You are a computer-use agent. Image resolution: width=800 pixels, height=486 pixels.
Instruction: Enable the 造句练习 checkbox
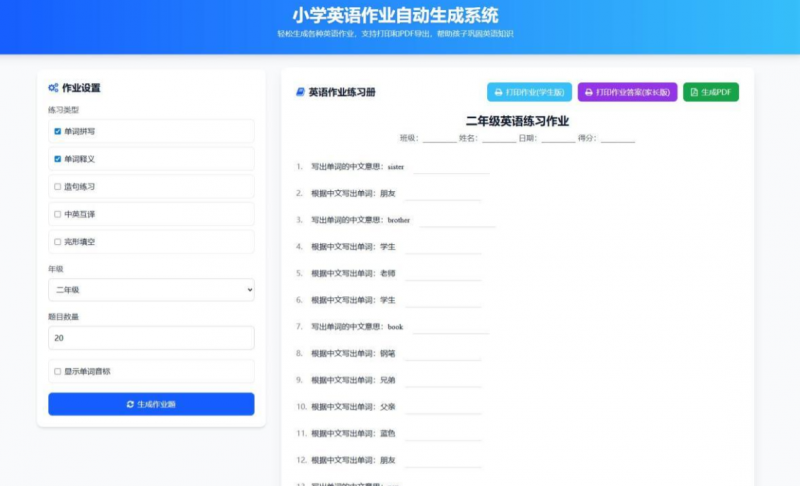point(57,186)
